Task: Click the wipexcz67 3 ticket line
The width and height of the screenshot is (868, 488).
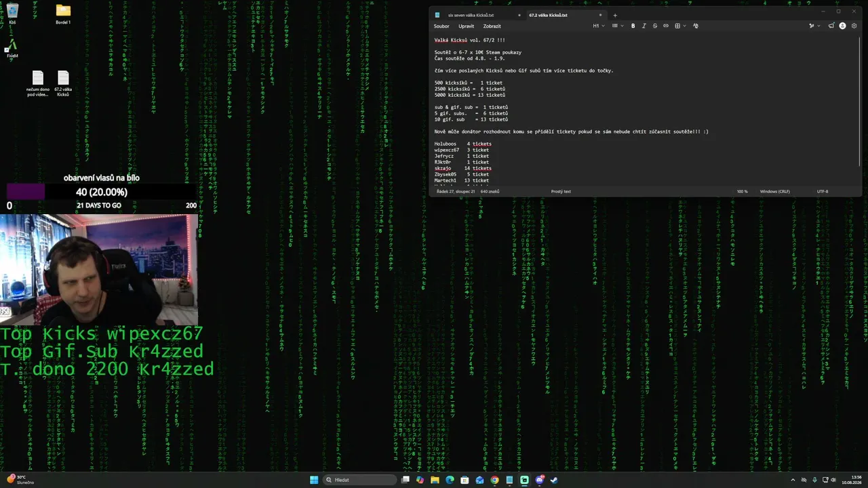Action: (462, 150)
